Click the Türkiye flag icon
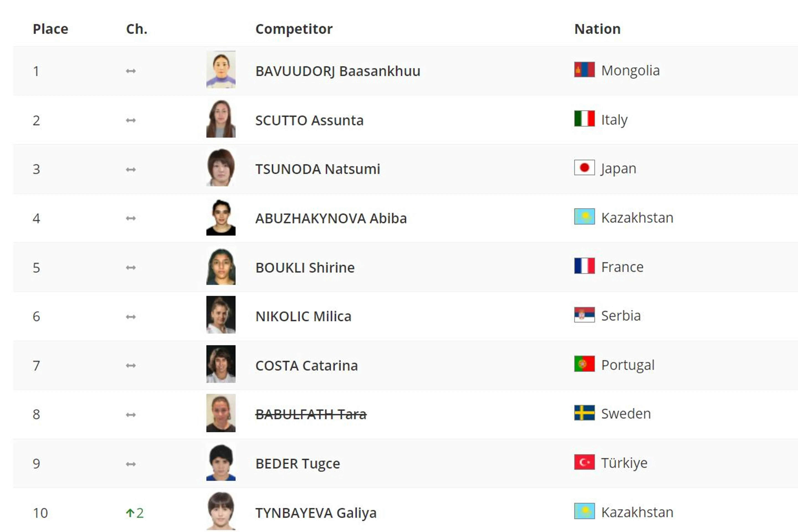Viewport: 798px width, 532px height. [584, 462]
